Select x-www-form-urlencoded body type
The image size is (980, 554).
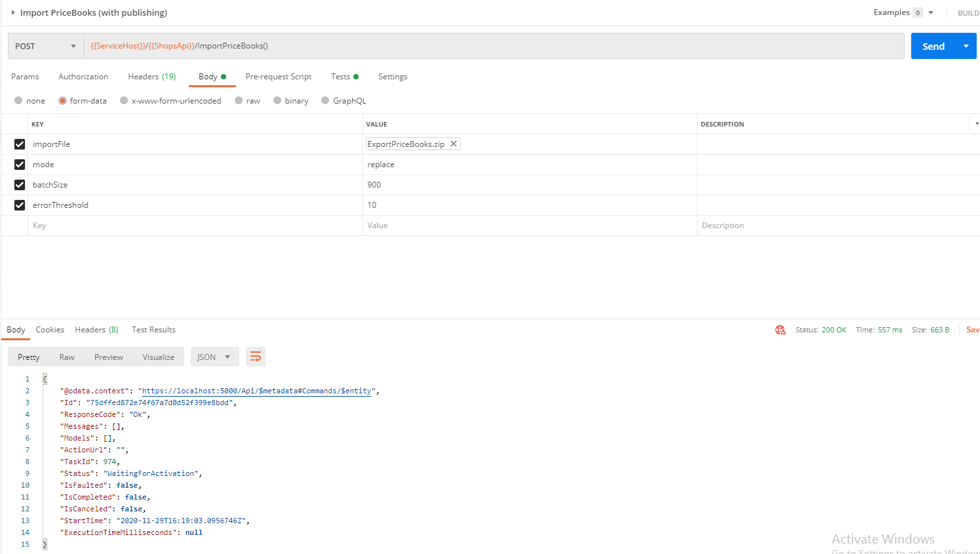123,100
